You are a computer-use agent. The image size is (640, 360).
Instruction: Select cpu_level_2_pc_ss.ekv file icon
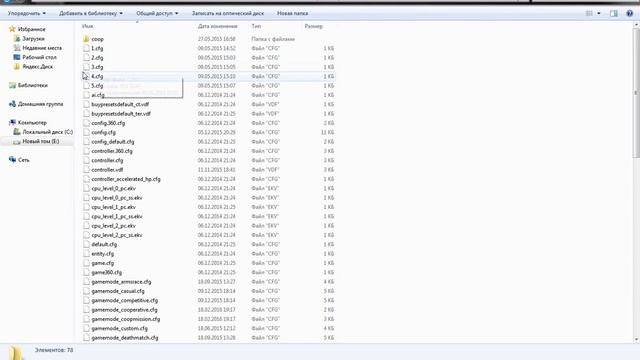point(86,235)
